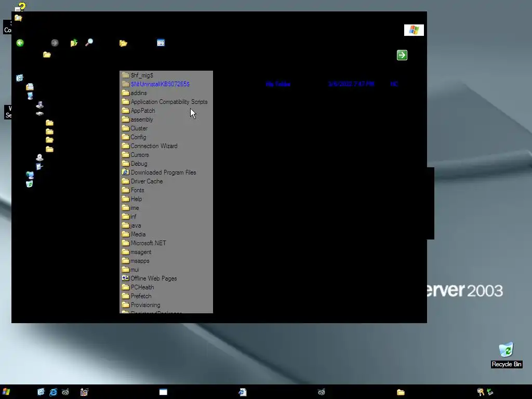Select the ime folder

[x=130, y=208]
